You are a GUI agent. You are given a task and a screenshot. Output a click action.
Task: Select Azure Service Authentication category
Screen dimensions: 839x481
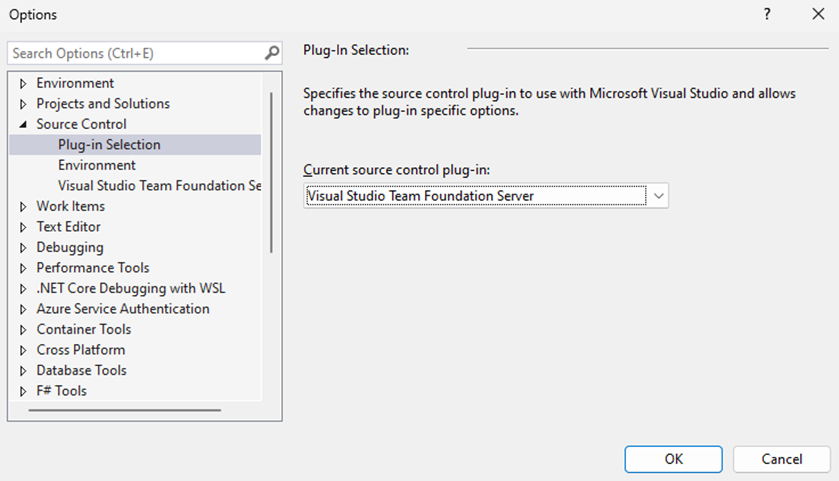pyautogui.click(x=123, y=309)
